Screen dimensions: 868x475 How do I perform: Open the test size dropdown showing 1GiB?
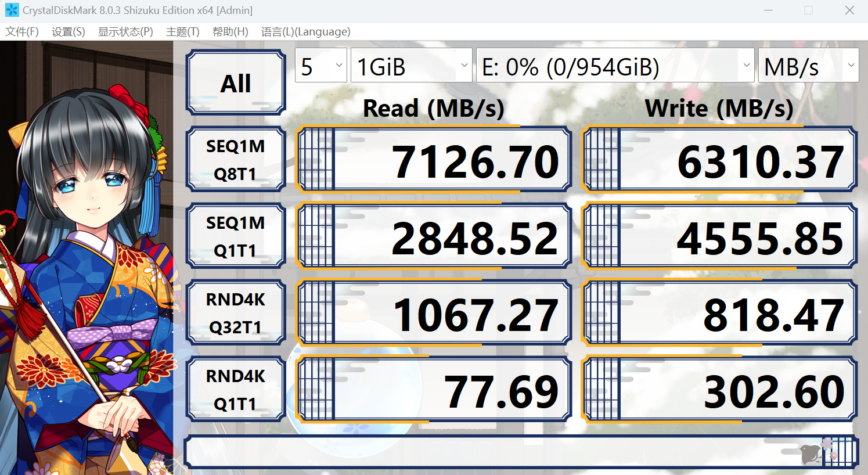pyautogui.click(x=411, y=65)
